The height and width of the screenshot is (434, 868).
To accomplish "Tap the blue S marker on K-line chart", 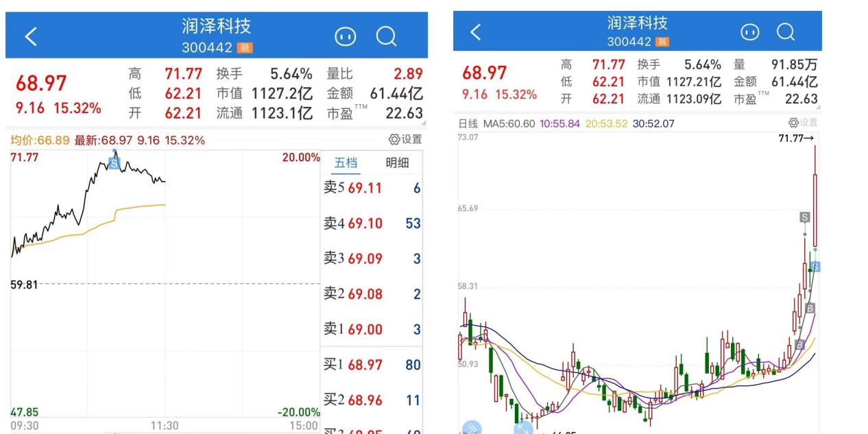I will click(x=815, y=266).
